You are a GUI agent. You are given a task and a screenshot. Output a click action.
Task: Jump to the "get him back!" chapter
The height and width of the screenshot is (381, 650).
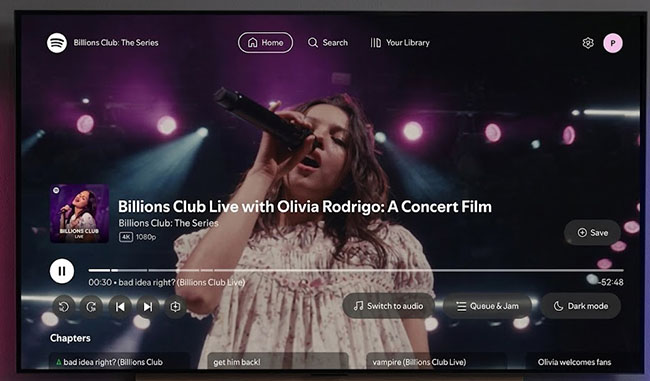point(278,361)
